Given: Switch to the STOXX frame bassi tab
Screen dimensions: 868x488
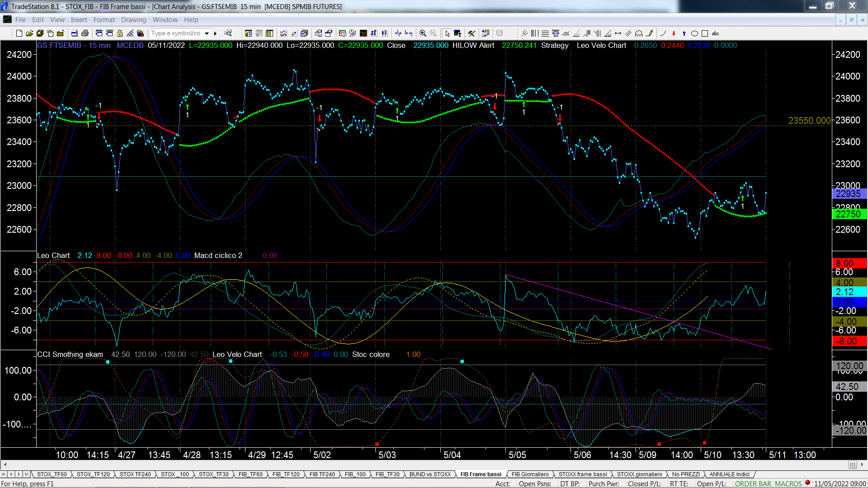Looking at the screenshot, I should pyautogui.click(x=583, y=474).
